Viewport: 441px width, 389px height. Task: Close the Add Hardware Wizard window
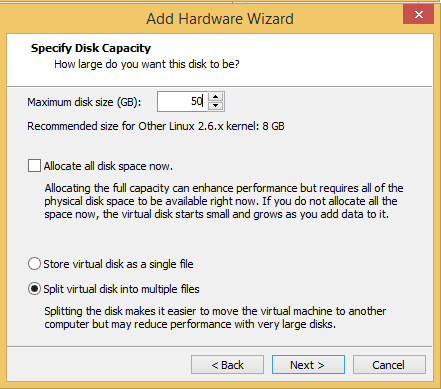pos(418,14)
